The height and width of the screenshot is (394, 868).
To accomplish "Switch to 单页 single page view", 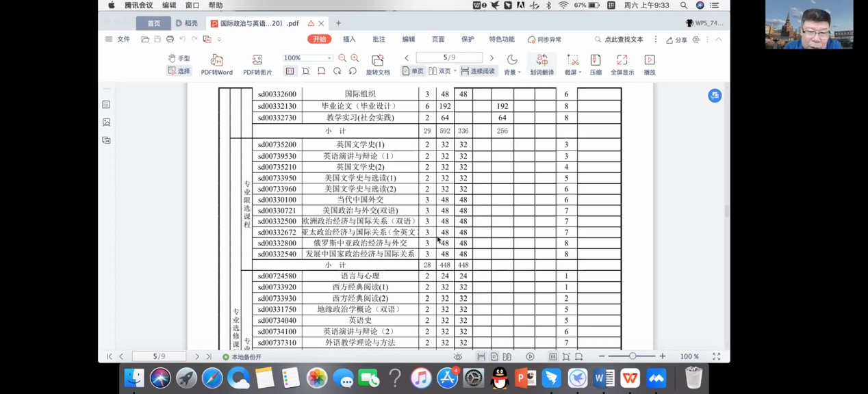I will [x=413, y=71].
